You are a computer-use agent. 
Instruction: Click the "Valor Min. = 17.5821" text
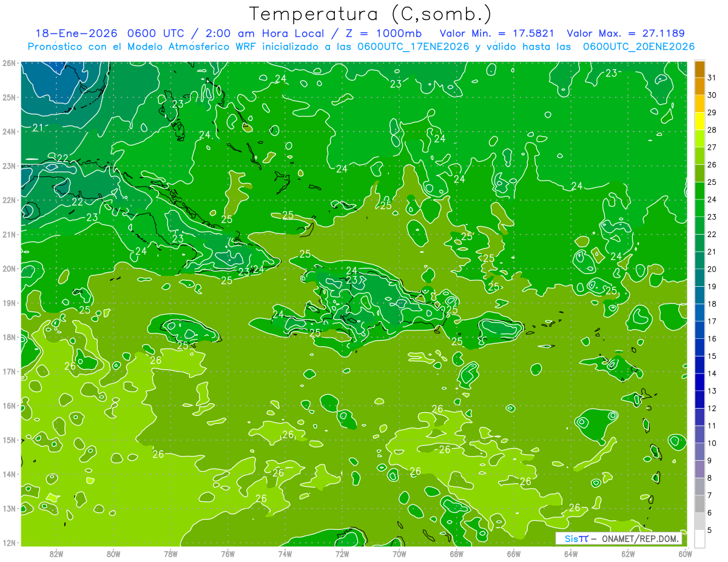coord(496,34)
